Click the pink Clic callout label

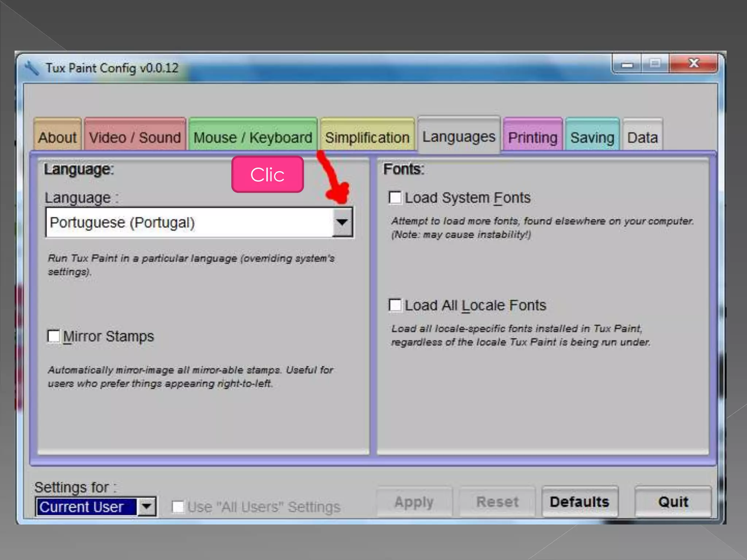(x=267, y=174)
